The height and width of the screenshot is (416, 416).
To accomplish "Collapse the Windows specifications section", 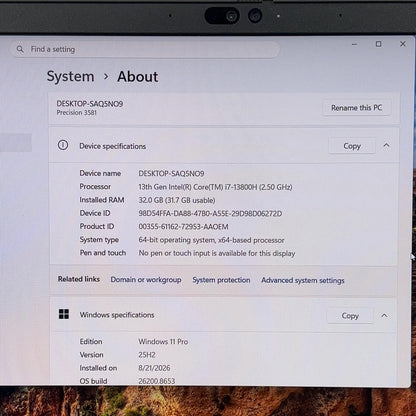I will coord(384,315).
